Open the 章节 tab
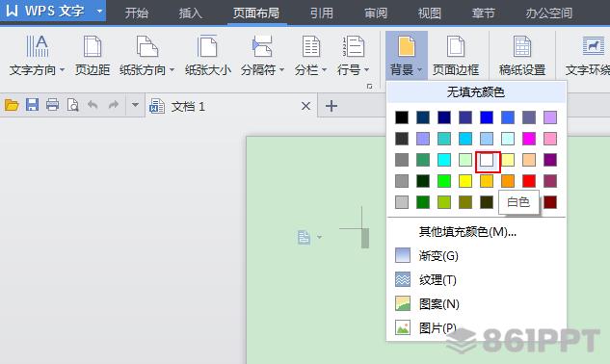The image size is (610, 364). 483,13
